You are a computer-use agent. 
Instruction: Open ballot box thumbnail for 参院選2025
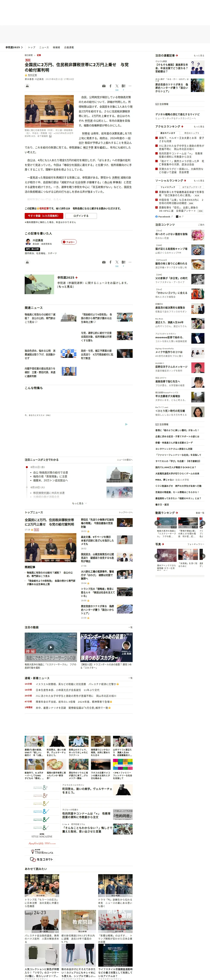[x=39, y=284]
